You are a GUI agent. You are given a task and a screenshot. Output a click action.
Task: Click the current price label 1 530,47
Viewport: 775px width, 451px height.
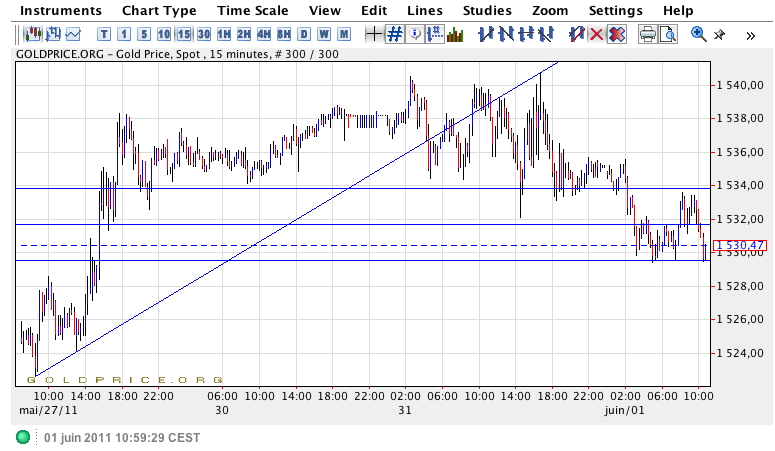[739, 245]
